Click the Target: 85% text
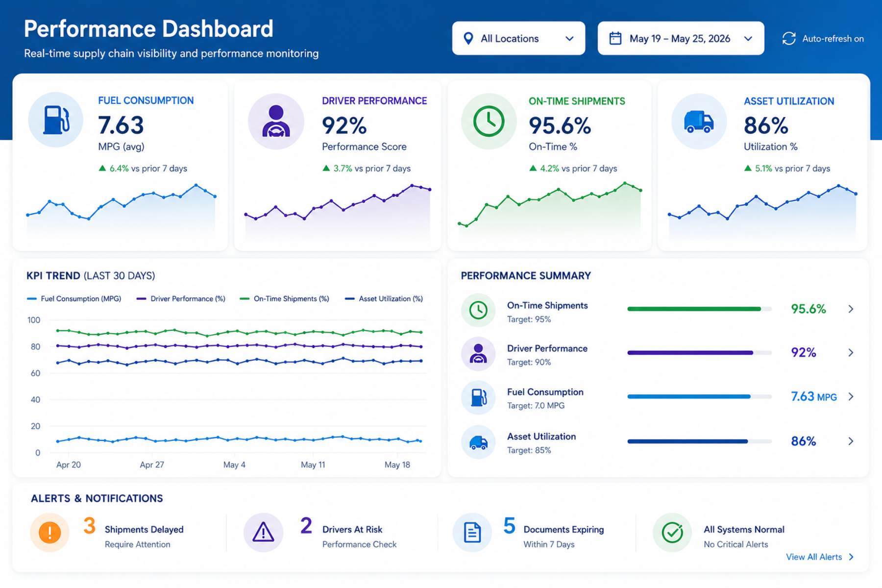 click(529, 450)
